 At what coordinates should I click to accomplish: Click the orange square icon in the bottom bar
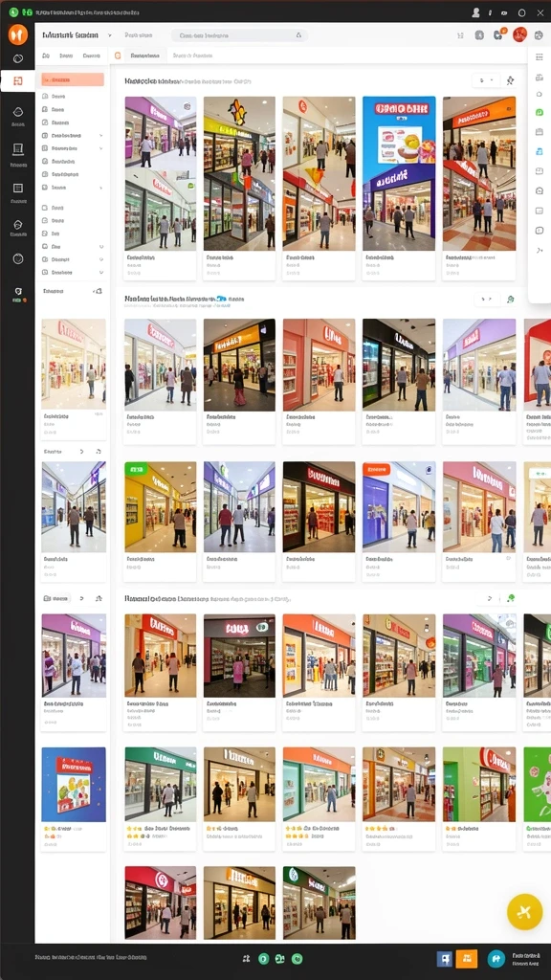(467, 958)
